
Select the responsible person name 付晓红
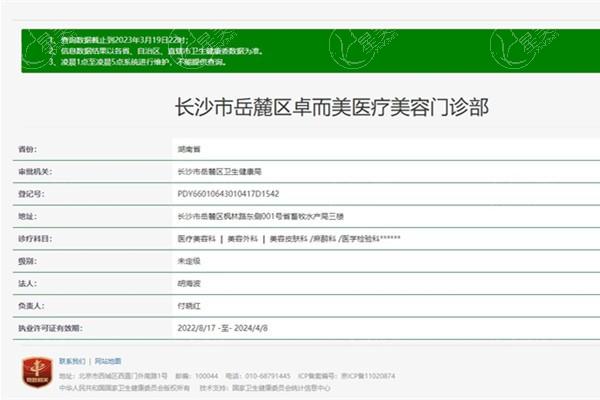click(x=189, y=306)
